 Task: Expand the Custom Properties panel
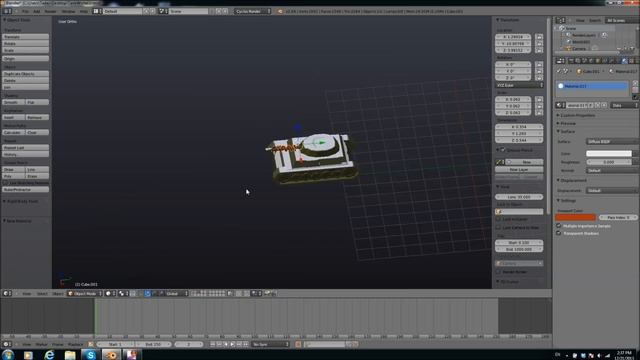(x=577, y=116)
